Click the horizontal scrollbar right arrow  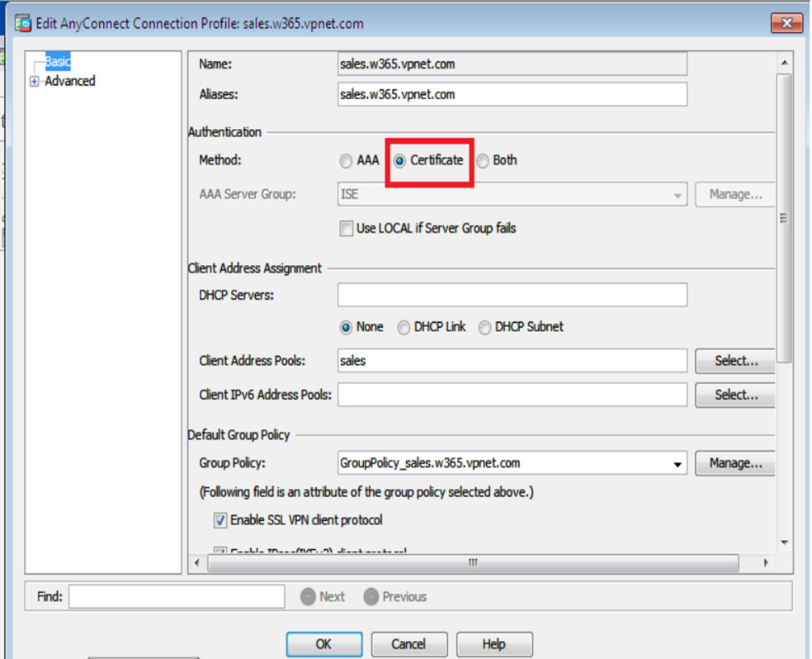click(766, 562)
